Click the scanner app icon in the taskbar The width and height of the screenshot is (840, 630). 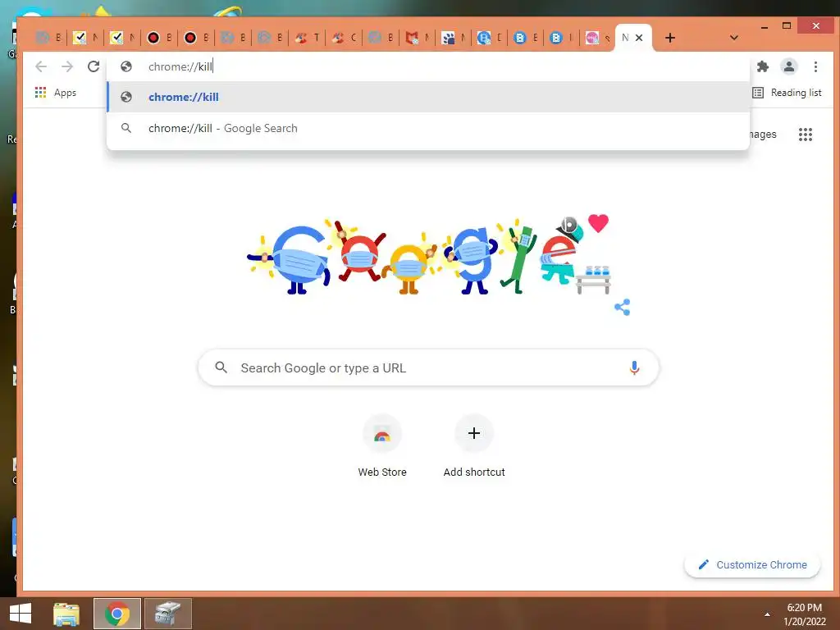168,614
